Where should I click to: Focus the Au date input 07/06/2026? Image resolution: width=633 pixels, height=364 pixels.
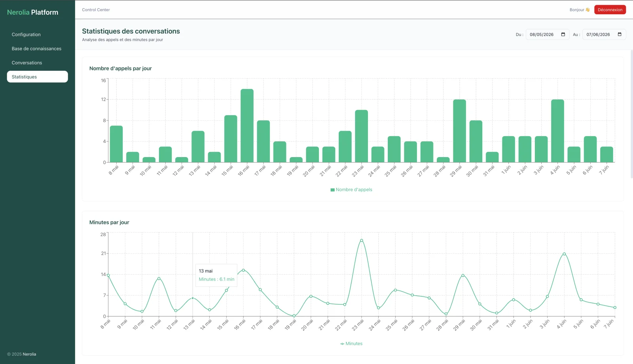coord(604,34)
